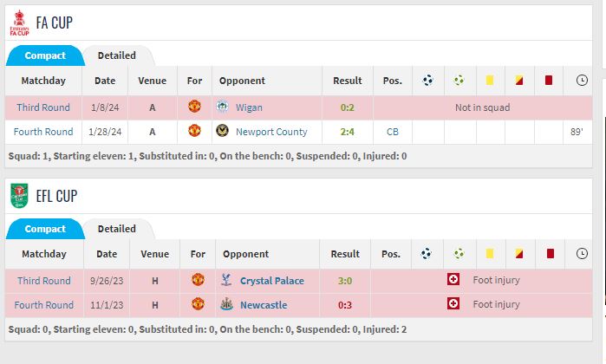The image size is (606, 364).
Task: Click the minutes played clock icon in EFL Cup header
Action: point(581,254)
